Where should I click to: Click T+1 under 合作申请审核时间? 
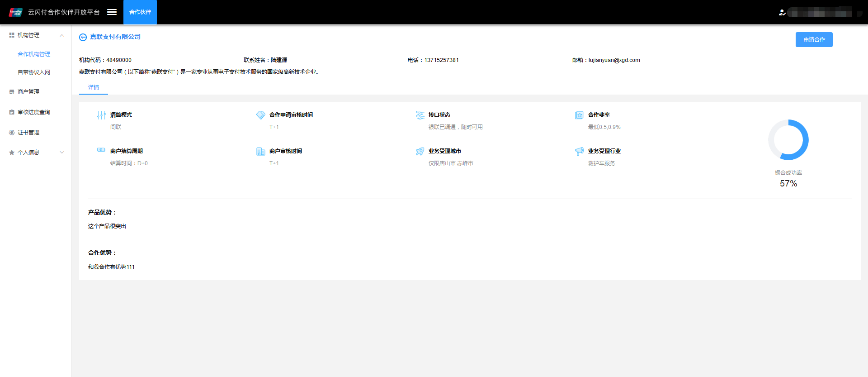[274, 127]
